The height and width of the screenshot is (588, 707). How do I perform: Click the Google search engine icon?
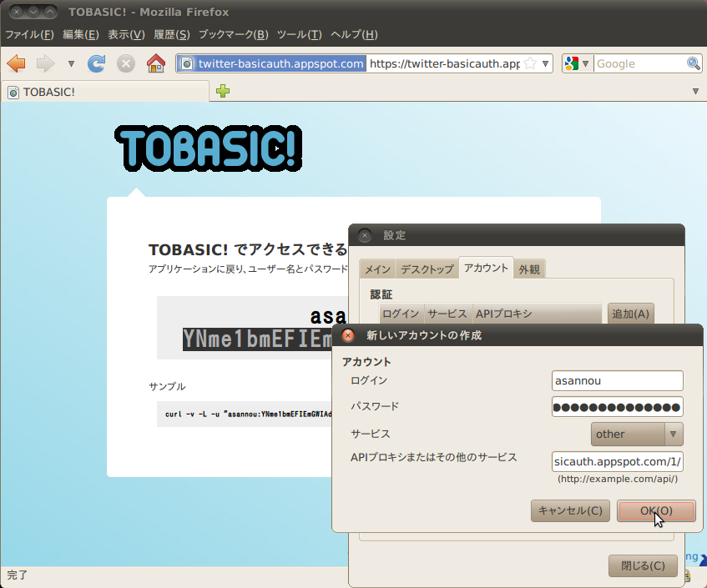pyautogui.click(x=571, y=63)
